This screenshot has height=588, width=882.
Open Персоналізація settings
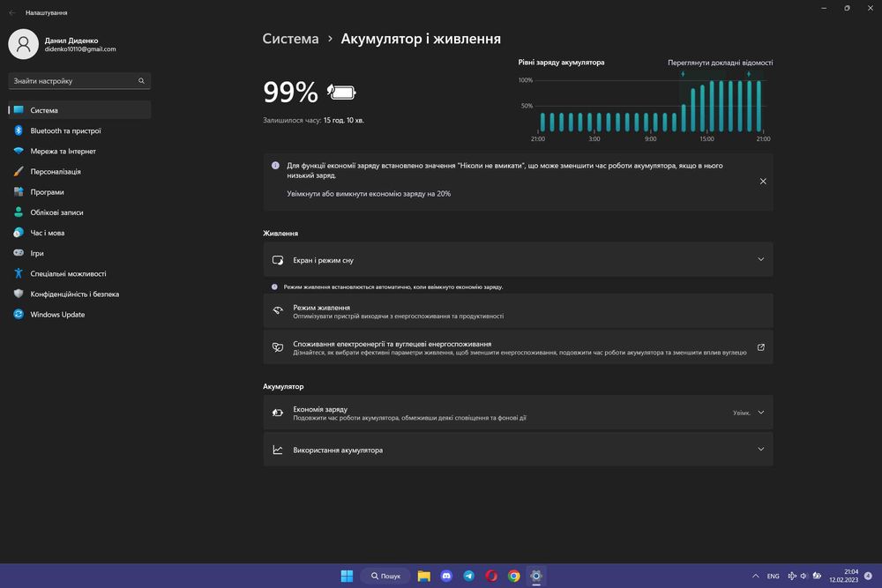point(79,171)
